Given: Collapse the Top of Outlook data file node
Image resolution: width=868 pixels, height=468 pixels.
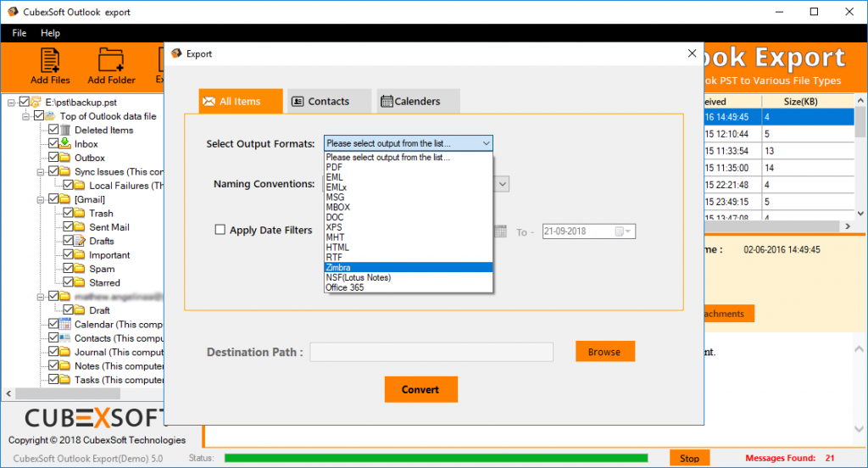Looking at the screenshot, I should coord(25,116).
